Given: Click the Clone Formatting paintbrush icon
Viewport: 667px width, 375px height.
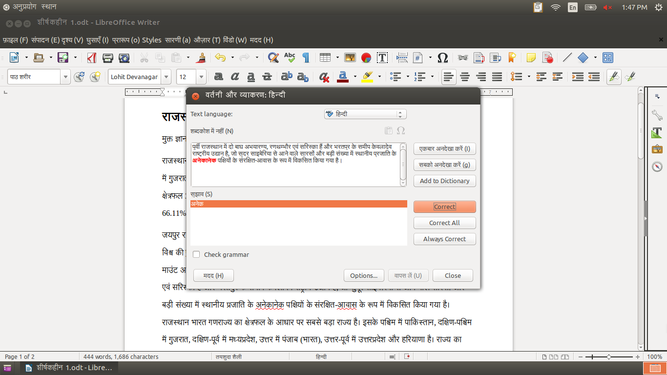Looking at the screenshot, I should click(201, 57).
